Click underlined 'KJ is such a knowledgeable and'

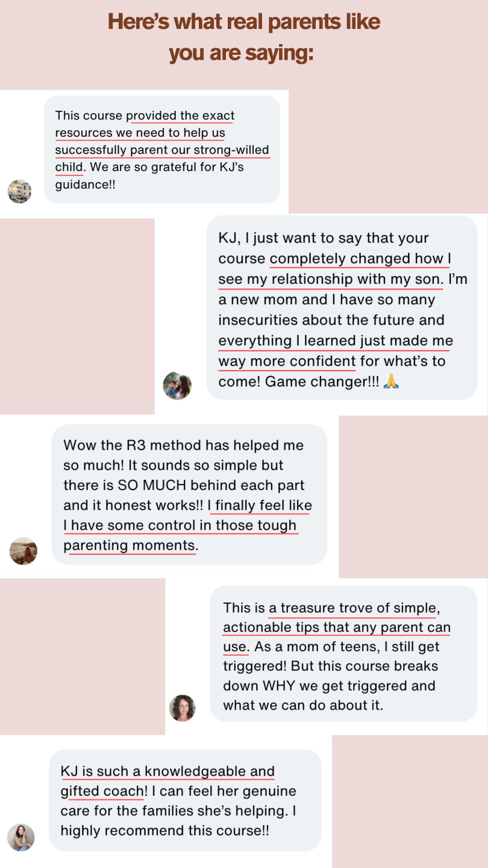pos(167,772)
